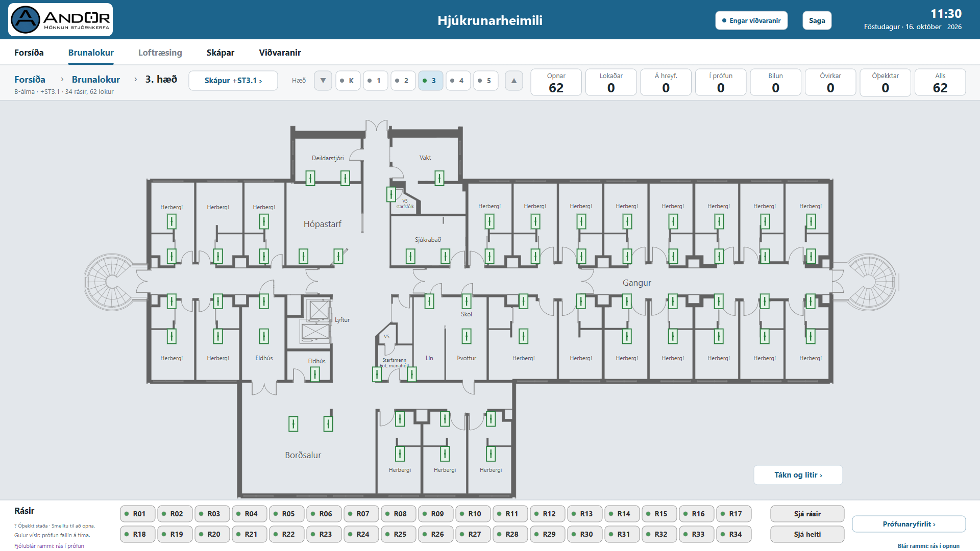Click Forsíða breadcrumb link
Screen dimensions: 980x551
(x=30, y=80)
